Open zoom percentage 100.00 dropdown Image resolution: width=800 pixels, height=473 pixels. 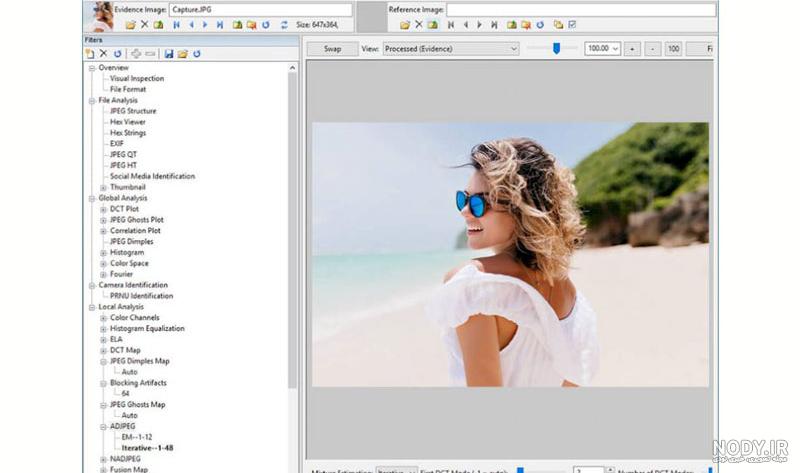pyautogui.click(x=603, y=48)
